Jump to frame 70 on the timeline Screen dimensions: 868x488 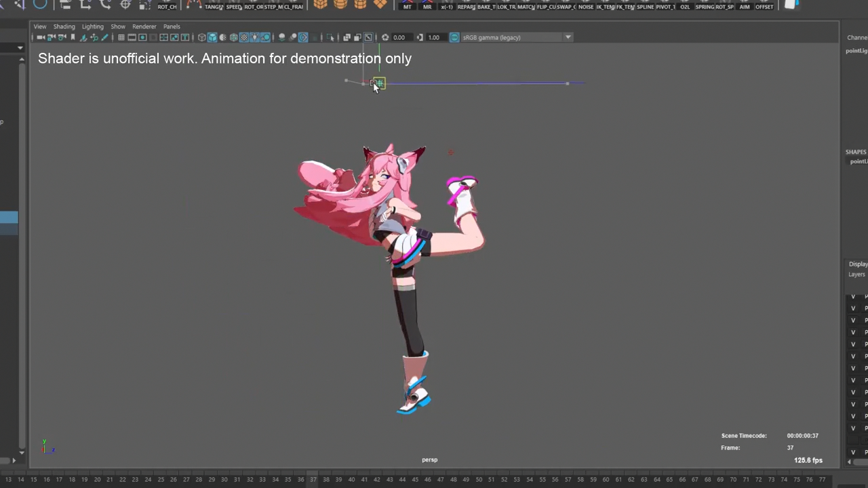[733, 479]
